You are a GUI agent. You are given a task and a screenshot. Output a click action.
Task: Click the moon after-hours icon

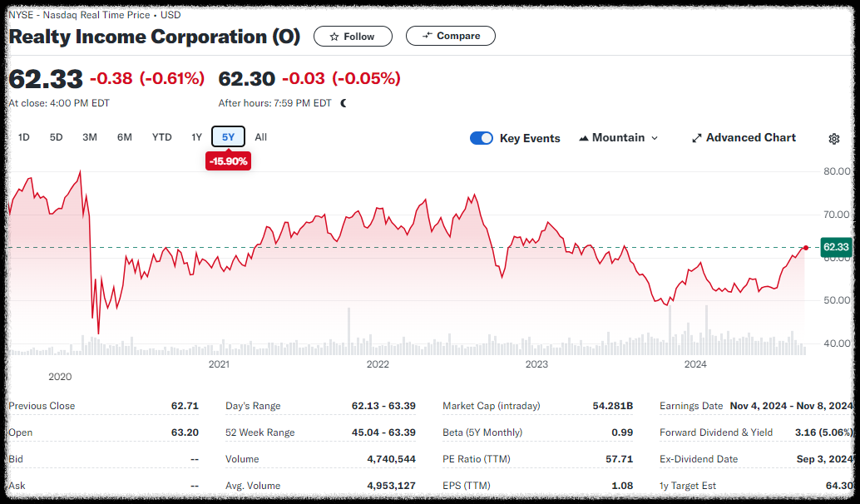point(344,103)
